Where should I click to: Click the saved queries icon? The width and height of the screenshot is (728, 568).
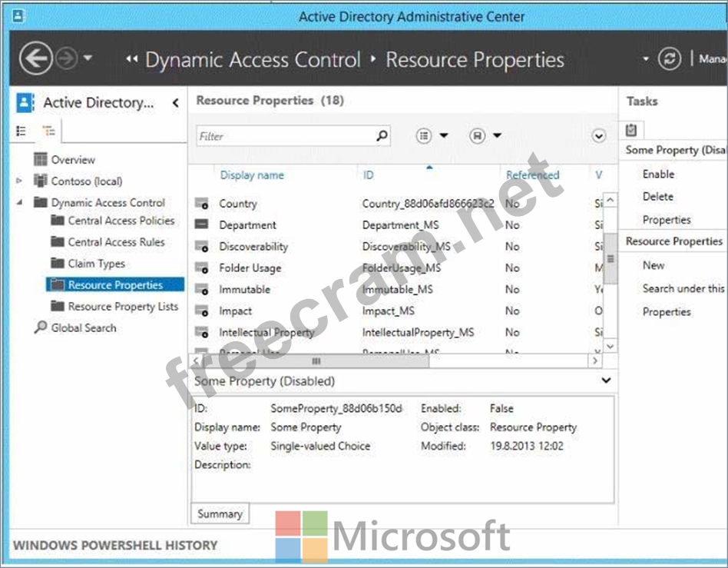click(478, 136)
